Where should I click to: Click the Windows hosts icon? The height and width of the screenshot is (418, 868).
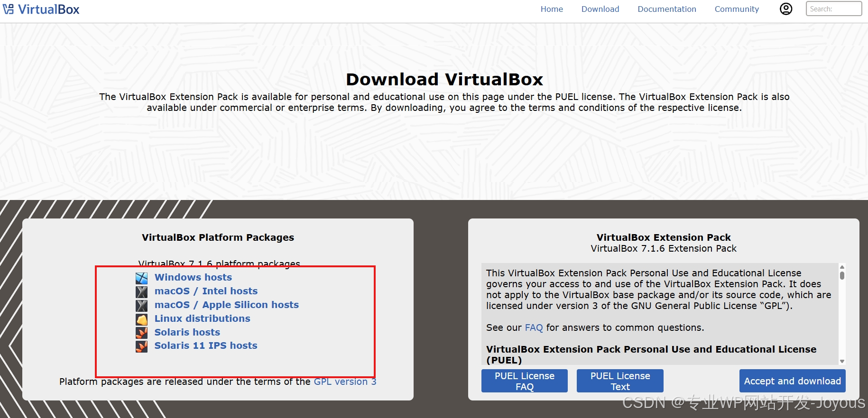click(x=141, y=278)
